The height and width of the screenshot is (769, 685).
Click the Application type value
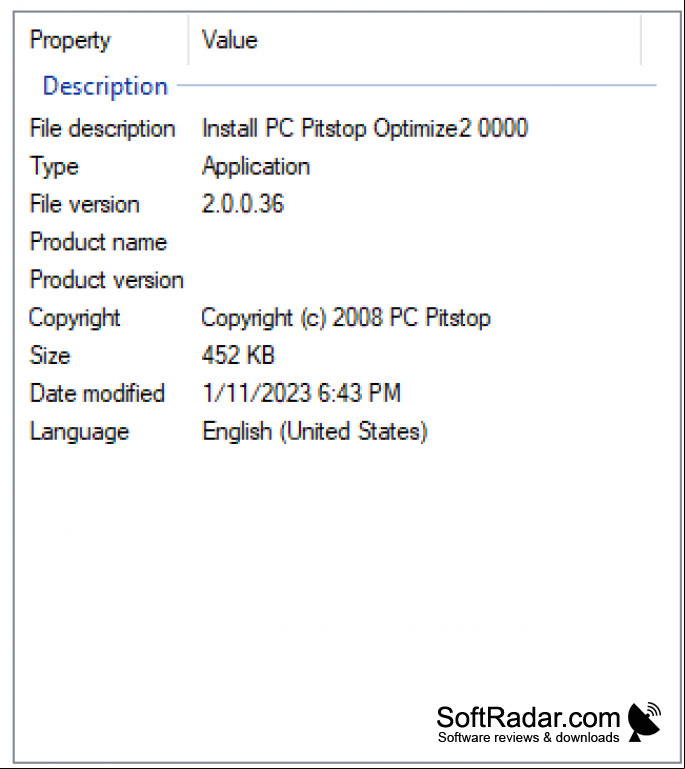click(x=256, y=167)
